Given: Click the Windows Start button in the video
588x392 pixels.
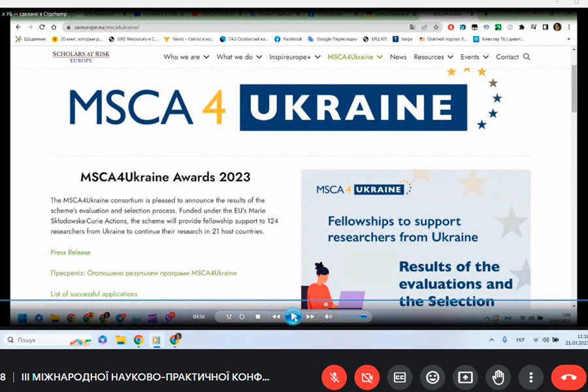Looking at the screenshot, I should pos(22,318).
